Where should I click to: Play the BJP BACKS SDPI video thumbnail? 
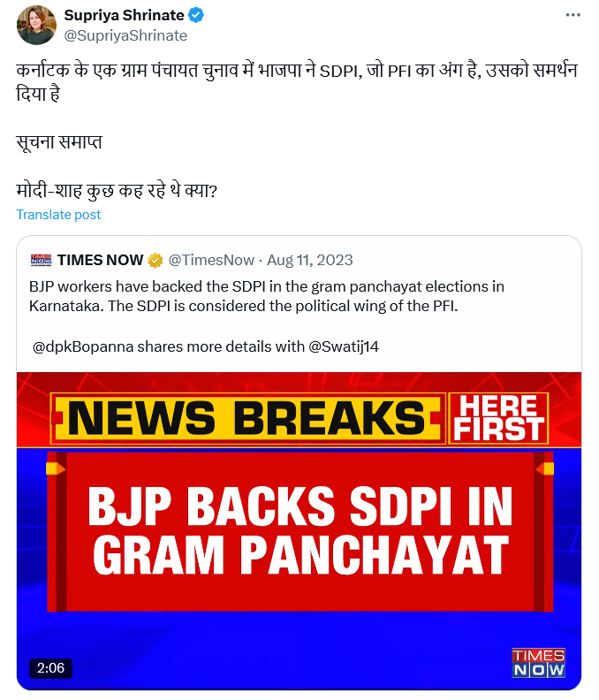(299, 531)
